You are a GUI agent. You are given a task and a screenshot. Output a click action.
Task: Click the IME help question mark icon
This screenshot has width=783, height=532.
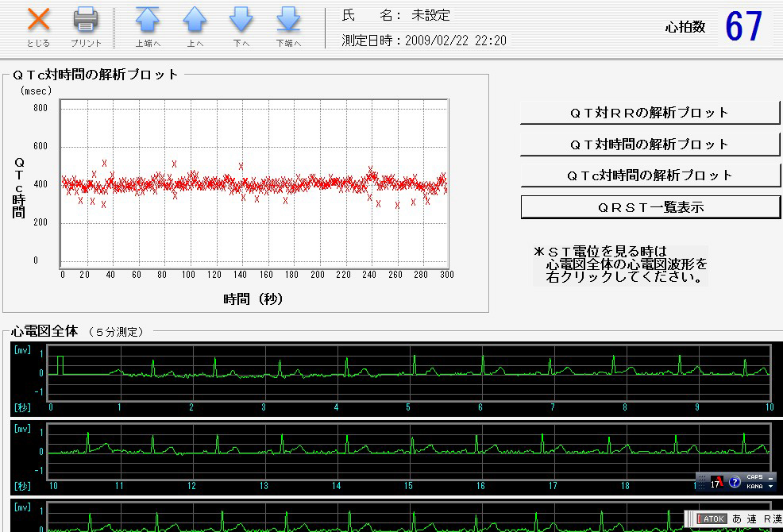coord(735,482)
